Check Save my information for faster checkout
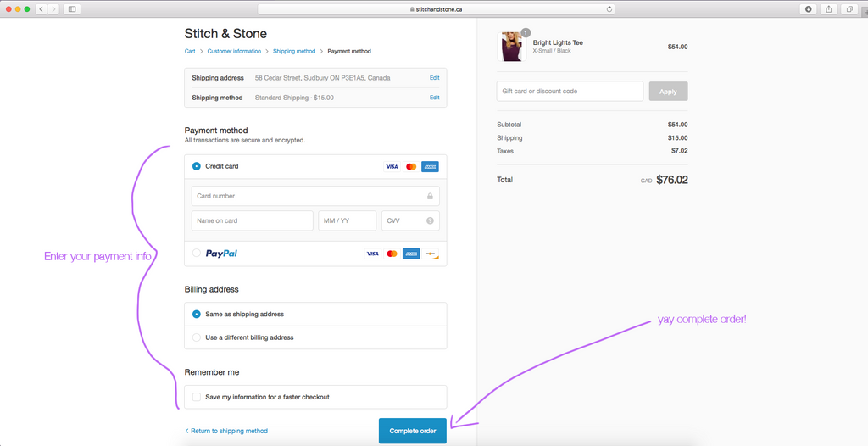868x446 pixels. 197,397
